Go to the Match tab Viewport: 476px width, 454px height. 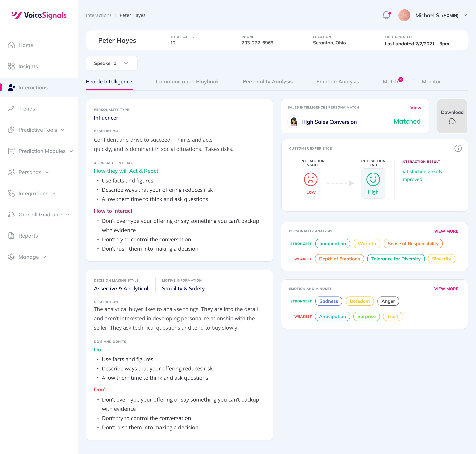point(390,82)
